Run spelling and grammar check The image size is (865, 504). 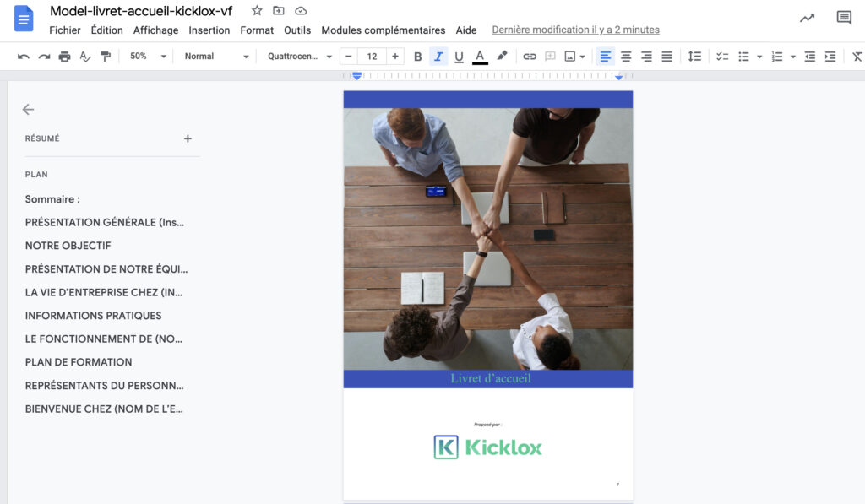85,57
